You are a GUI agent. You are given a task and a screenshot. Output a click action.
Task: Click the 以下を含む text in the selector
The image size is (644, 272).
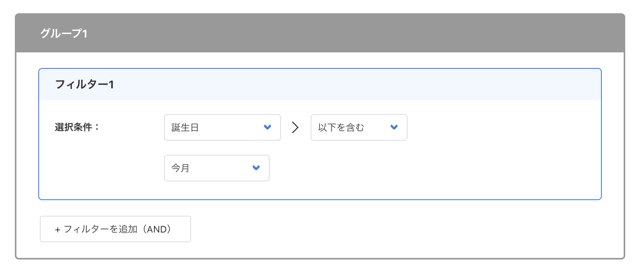[x=341, y=127]
